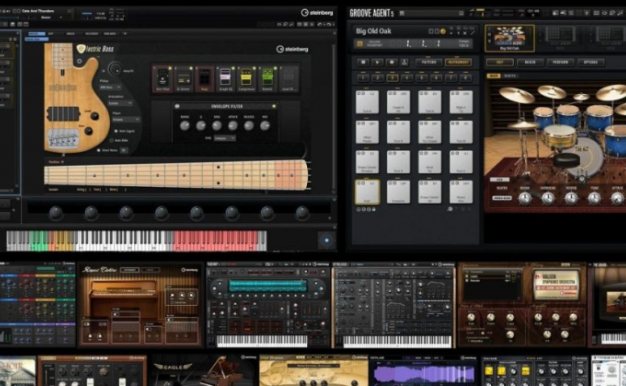Click the Instrument button
The image size is (626, 386).
point(458,62)
